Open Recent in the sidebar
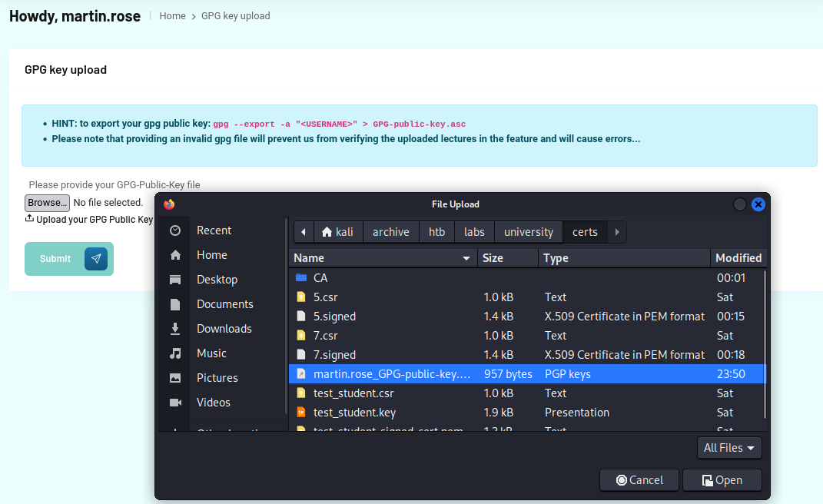The width and height of the screenshot is (823, 504). [x=214, y=230]
